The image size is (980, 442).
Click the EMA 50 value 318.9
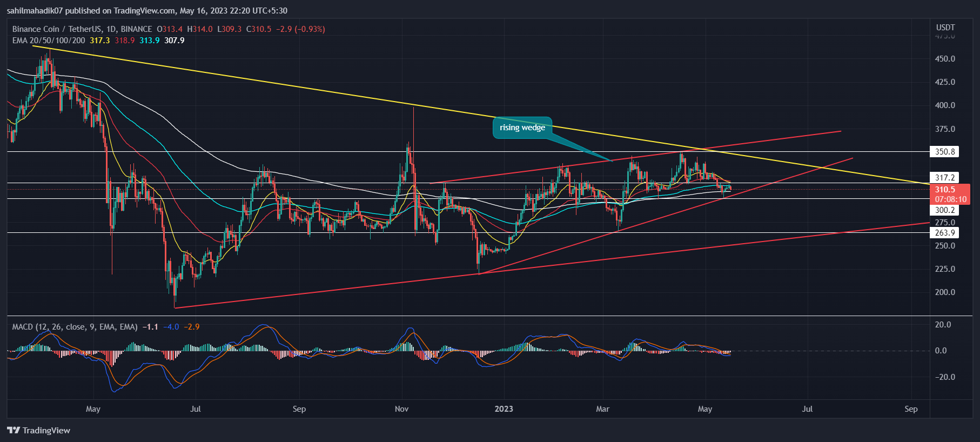[x=125, y=41]
